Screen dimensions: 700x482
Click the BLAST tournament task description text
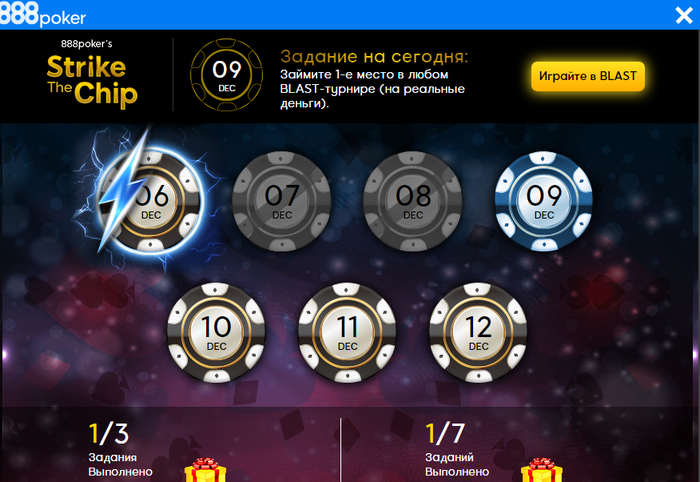coord(372,89)
